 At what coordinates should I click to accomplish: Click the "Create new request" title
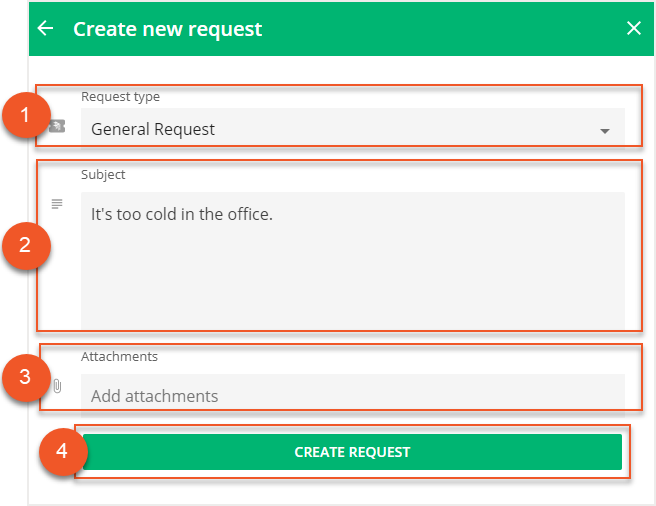[167, 29]
